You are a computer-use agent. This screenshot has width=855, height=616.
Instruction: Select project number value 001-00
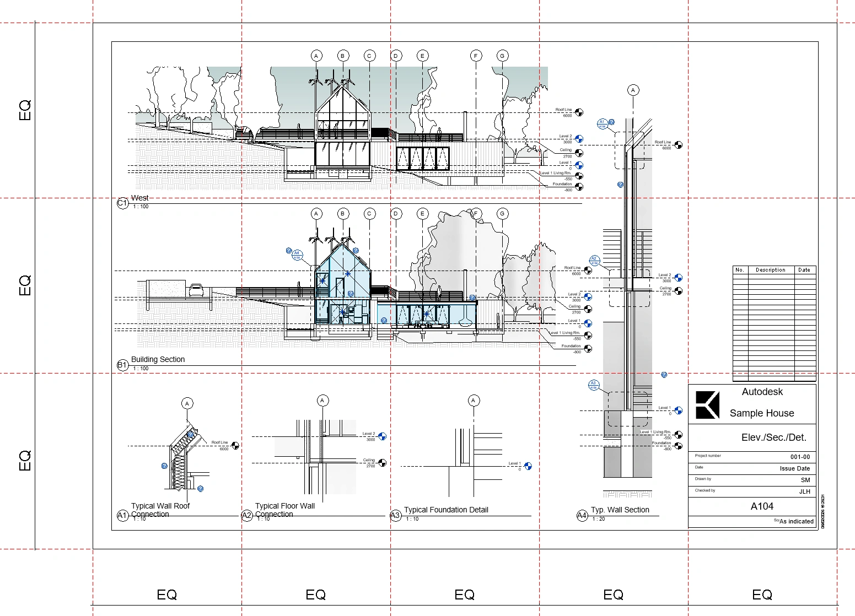tap(800, 457)
